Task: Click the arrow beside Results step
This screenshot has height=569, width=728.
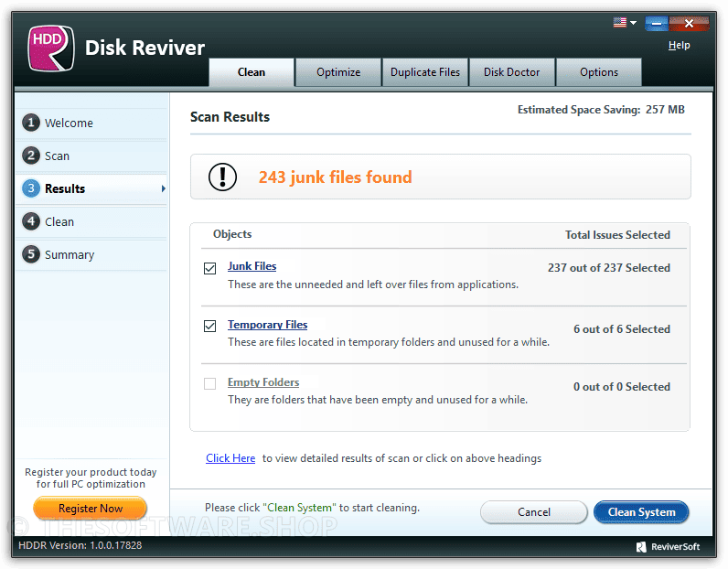Action: [164, 188]
